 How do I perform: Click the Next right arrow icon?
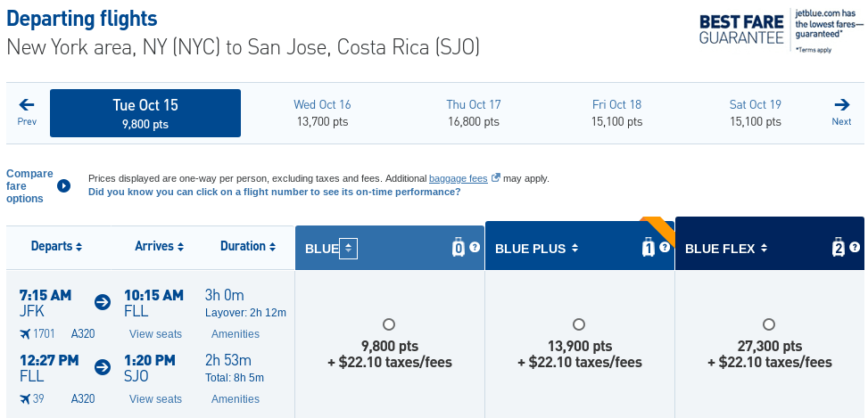841,104
